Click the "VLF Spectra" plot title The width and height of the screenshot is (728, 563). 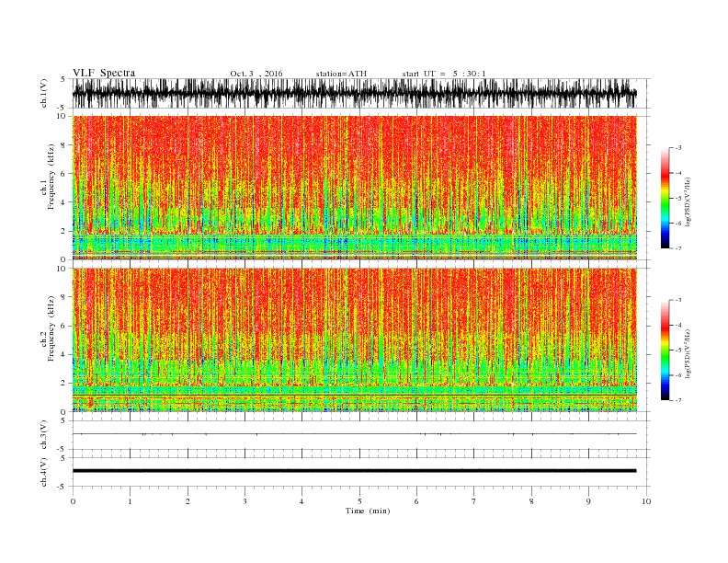104,73
